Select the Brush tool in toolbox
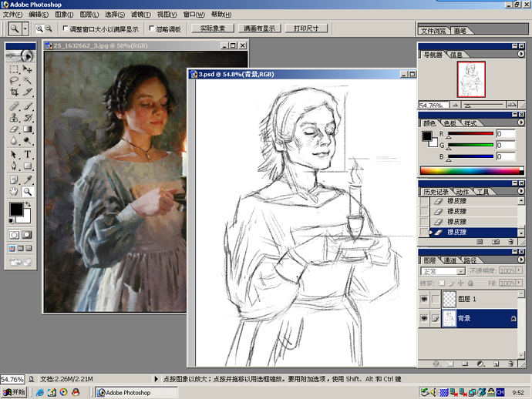The image size is (532, 399). (x=28, y=106)
